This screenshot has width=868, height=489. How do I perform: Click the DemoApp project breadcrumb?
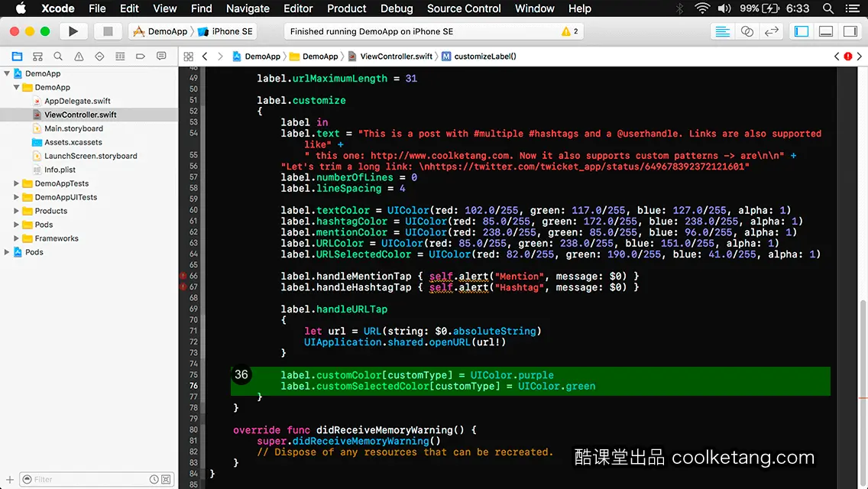(x=256, y=57)
